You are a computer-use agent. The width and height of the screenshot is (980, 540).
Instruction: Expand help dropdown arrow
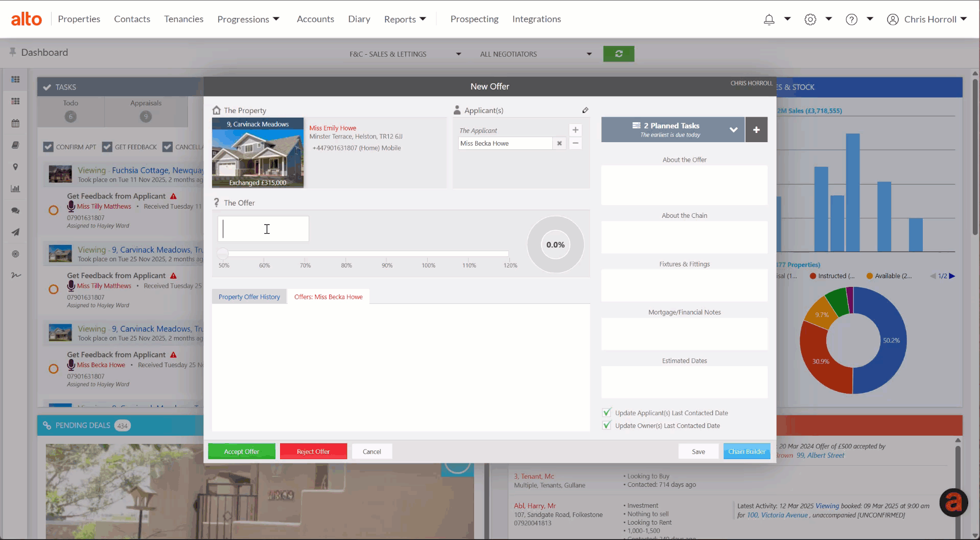coord(870,19)
